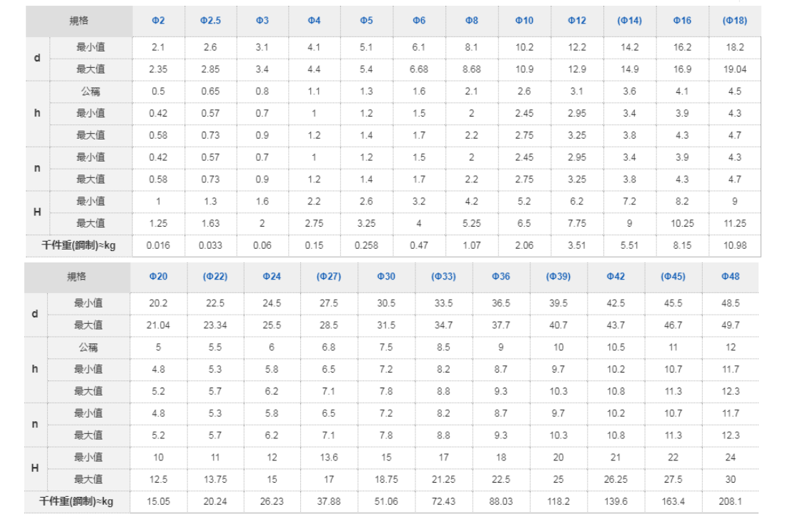Open the Φ6 size link
The image size is (785, 532).
point(419,21)
